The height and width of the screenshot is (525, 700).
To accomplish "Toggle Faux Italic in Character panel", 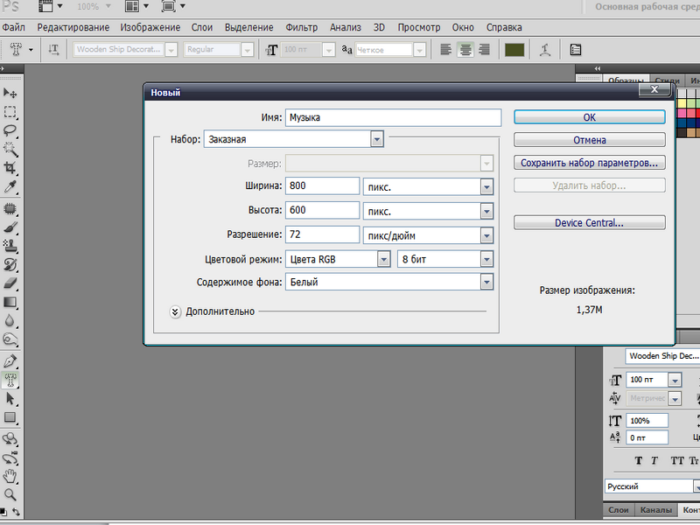I will (654, 461).
